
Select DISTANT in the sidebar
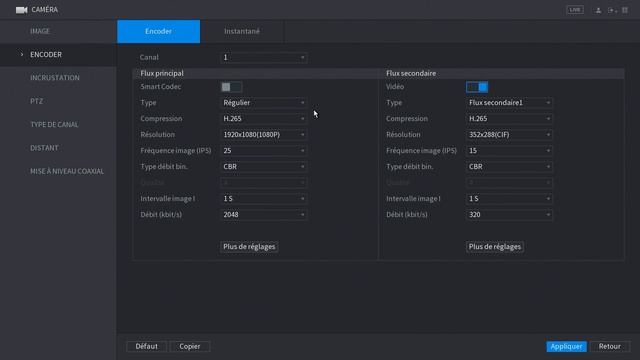click(x=58, y=148)
